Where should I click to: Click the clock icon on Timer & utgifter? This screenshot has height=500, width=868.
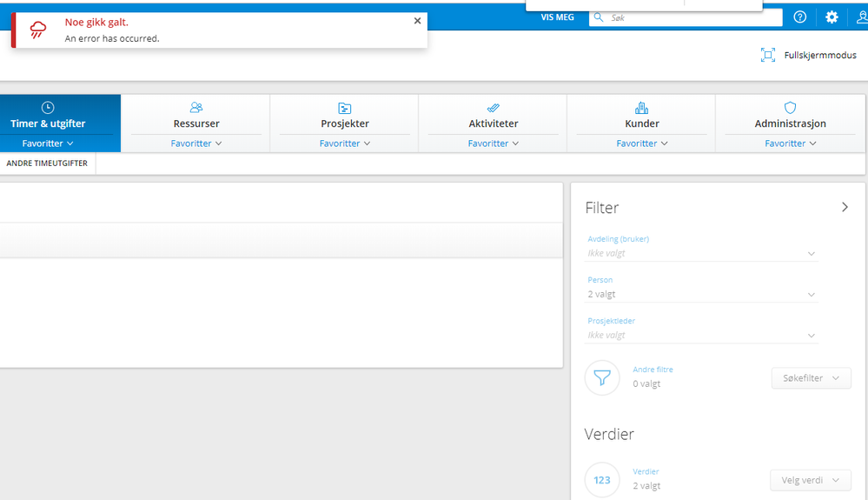pyautogui.click(x=48, y=108)
